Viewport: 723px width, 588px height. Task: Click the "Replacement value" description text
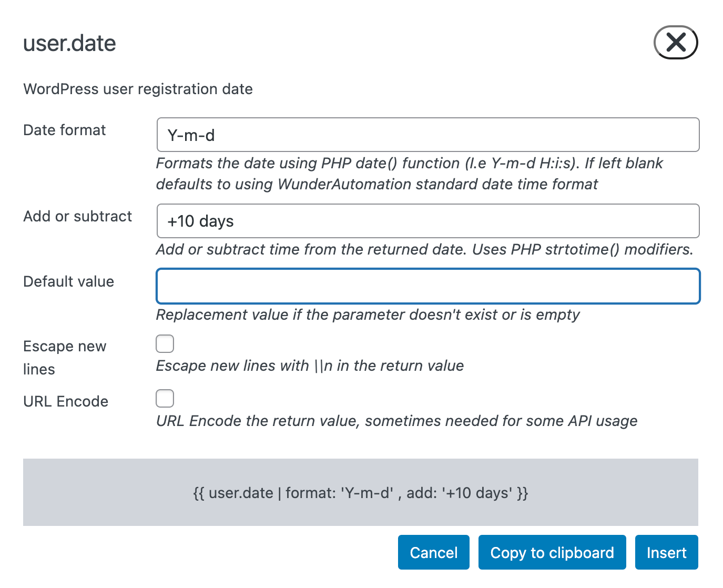coord(368,315)
